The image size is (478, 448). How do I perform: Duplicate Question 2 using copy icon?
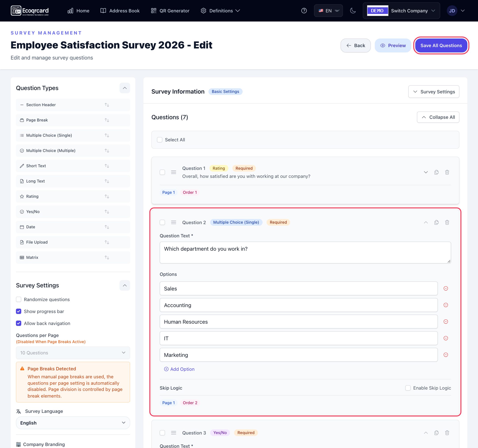(436, 222)
